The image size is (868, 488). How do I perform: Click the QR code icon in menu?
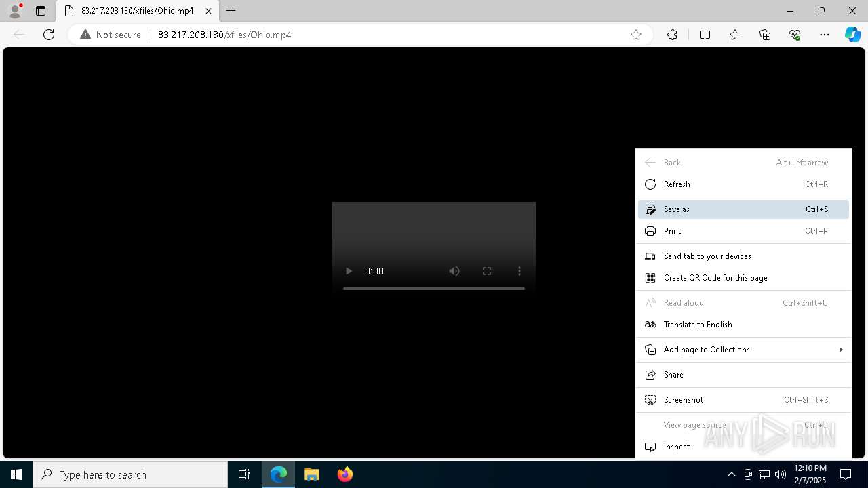650,278
